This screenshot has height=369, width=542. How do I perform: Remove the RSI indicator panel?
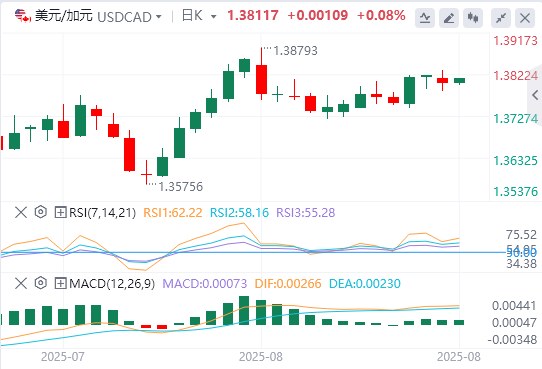coord(21,212)
